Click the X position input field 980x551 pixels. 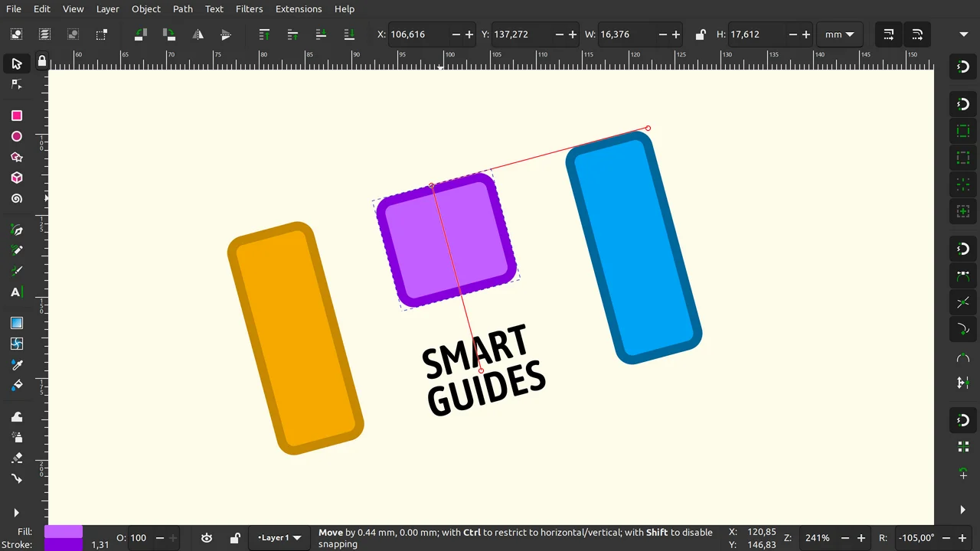click(417, 34)
